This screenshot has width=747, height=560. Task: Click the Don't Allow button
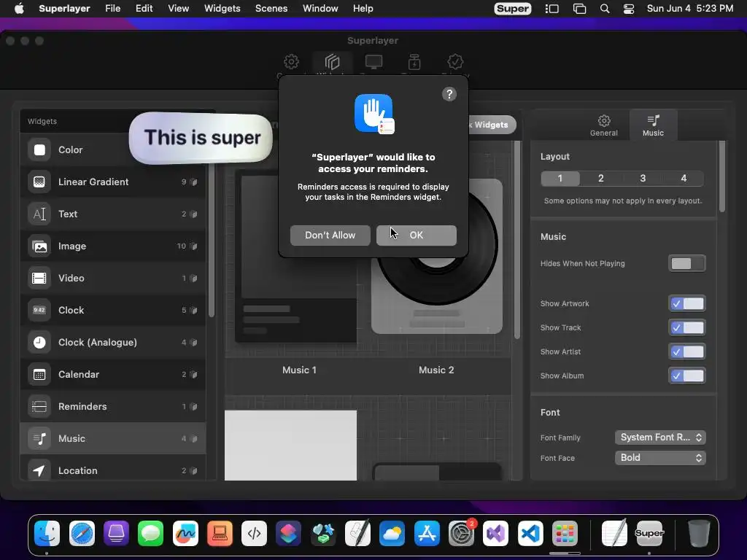coord(330,236)
